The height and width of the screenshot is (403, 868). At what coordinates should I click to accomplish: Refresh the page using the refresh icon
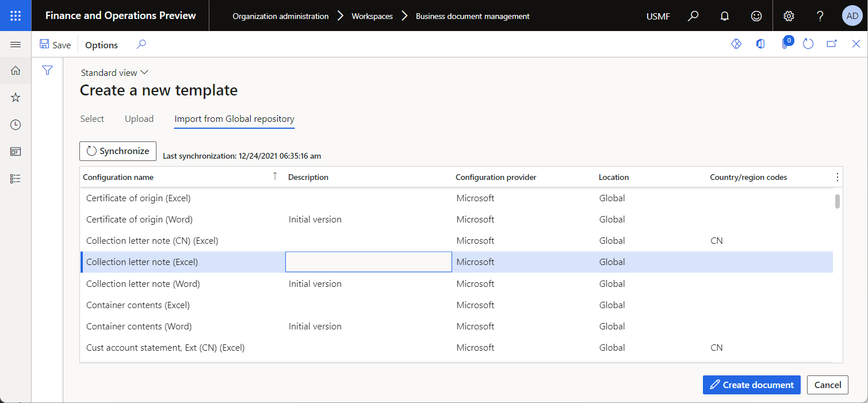[x=808, y=44]
